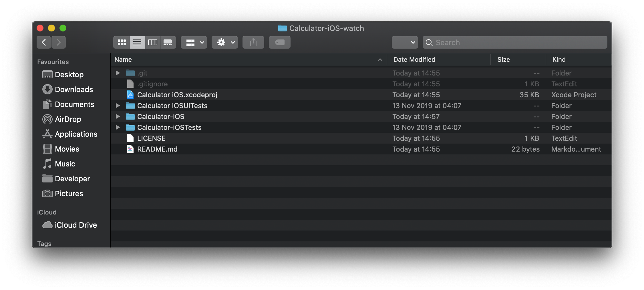
Task: Switch to gallery view
Action: [x=168, y=42]
